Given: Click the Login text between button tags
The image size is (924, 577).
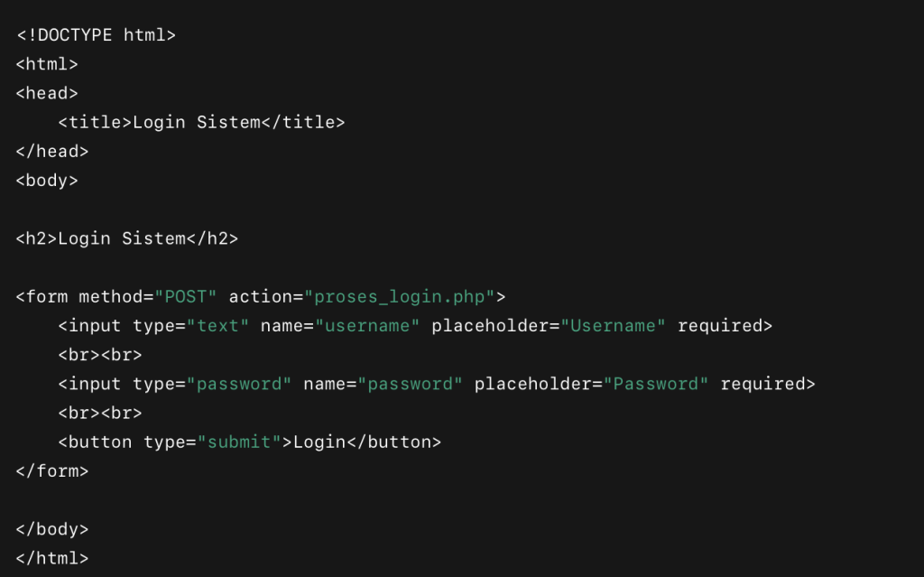Looking at the screenshot, I should pyautogui.click(x=319, y=442).
